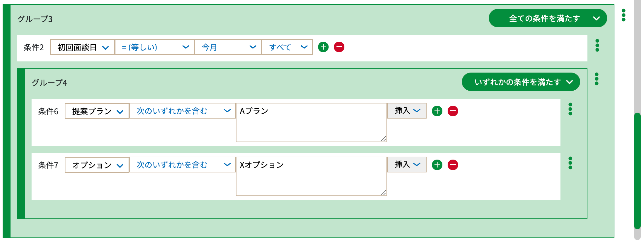Click the 挿入 button in 条件7
This screenshot has height=245, width=644.
tap(407, 165)
